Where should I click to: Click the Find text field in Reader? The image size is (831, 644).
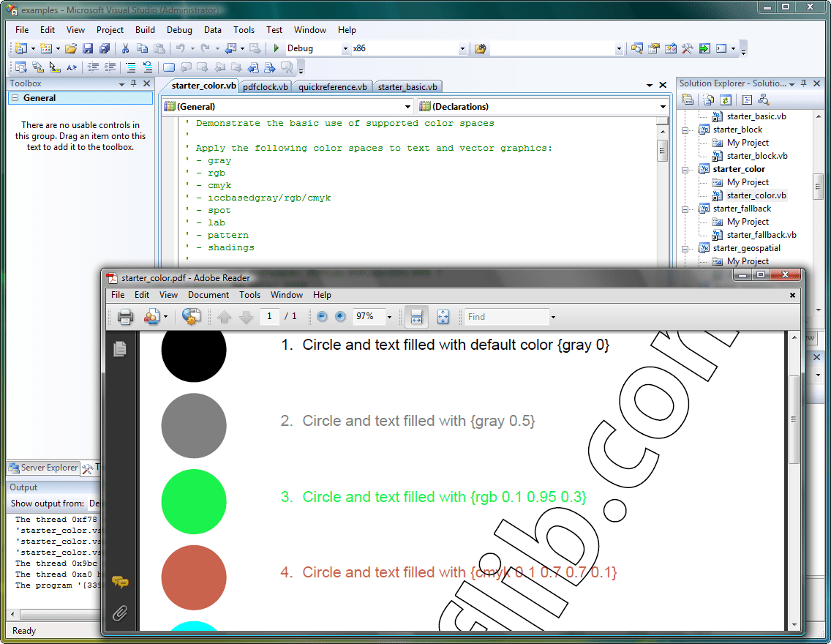point(506,317)
